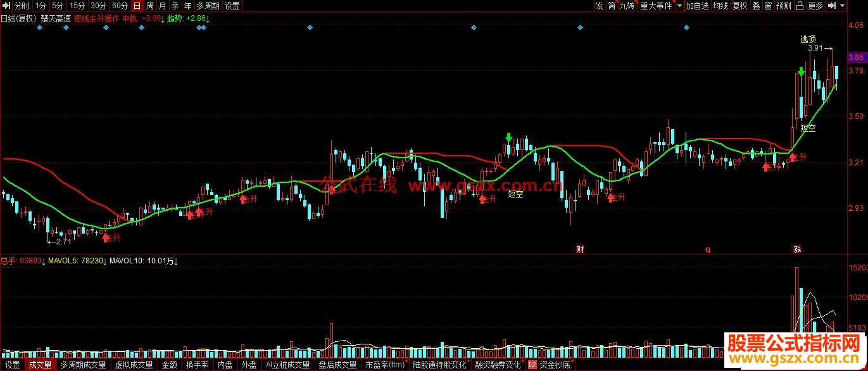The height and width of the screenshot is (371, 868).
Task: Select the 陆股通持股变化 indicator tab
Action: tap(439, 365)
